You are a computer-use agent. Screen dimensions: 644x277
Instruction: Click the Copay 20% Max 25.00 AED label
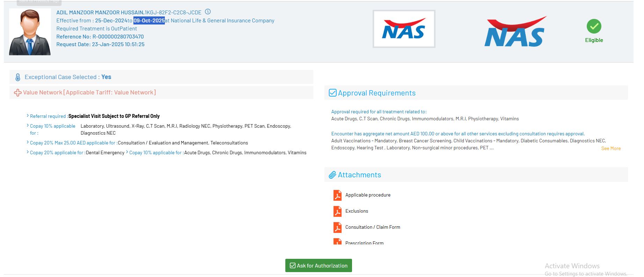pyautogui.click(x=73, y=143)
